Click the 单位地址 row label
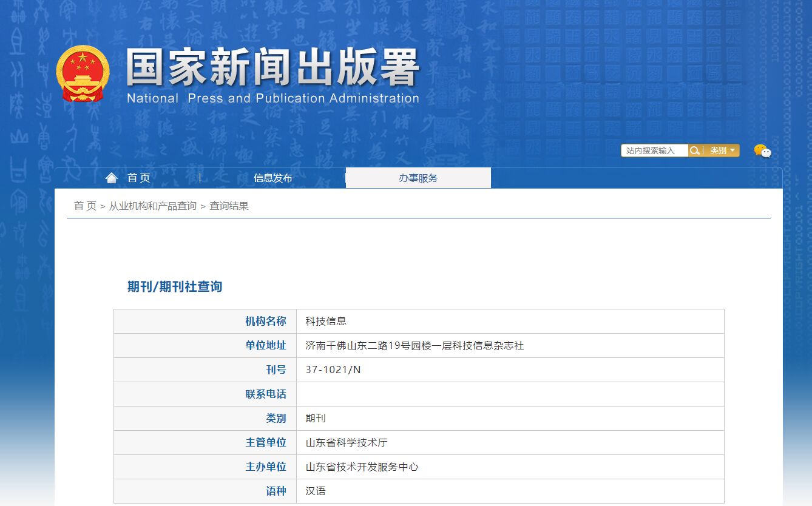Screen dimensions: 812x506 (x=266, y=345)
